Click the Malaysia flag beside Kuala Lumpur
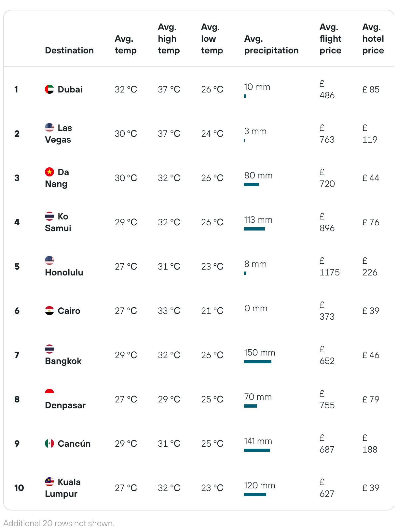The width and height of the screenshot is (397, 532). [x=49, y=482]
